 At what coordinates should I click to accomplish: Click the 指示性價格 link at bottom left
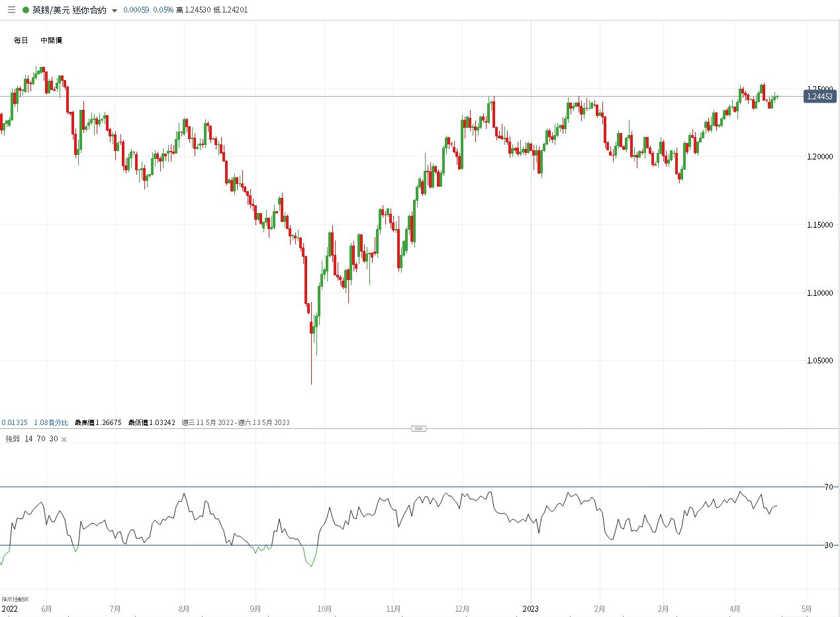[15, 599]
